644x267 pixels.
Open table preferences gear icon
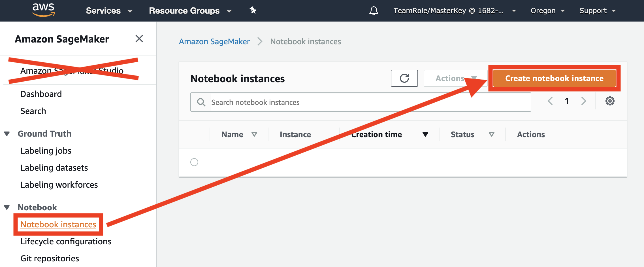pyautogui.click(x=610, y=101)
